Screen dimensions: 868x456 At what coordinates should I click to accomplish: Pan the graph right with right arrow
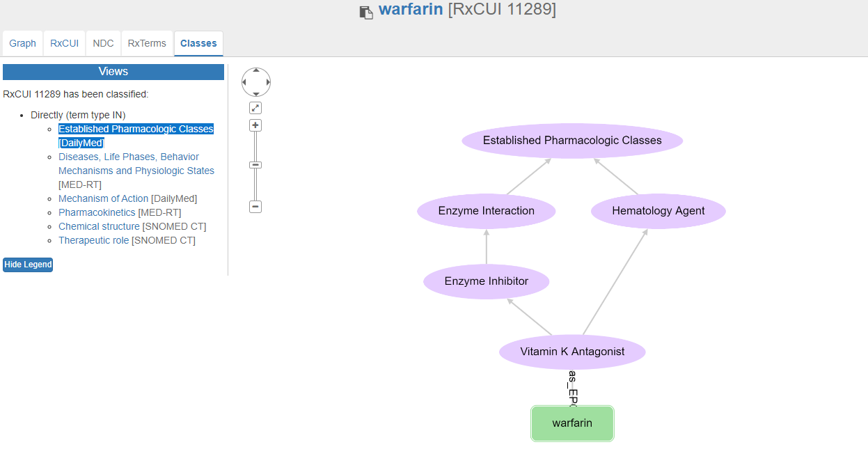(268, 82)
